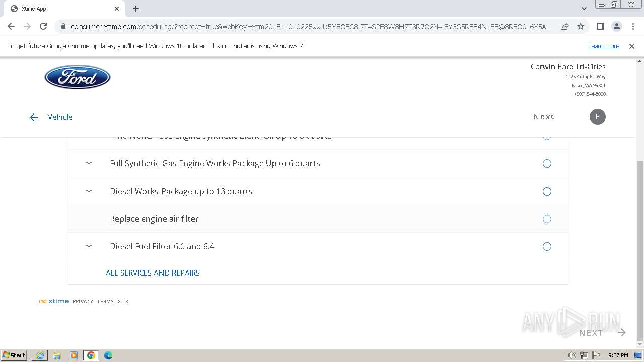Click the Learn more link
The image size is (644, 362).
point(604,46)
